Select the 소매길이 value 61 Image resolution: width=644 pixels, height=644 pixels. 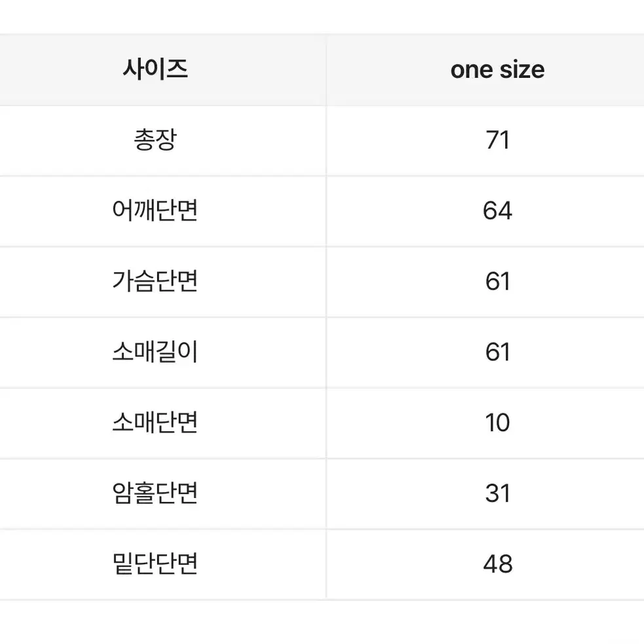pyautogui.click(x=497, y=352)
